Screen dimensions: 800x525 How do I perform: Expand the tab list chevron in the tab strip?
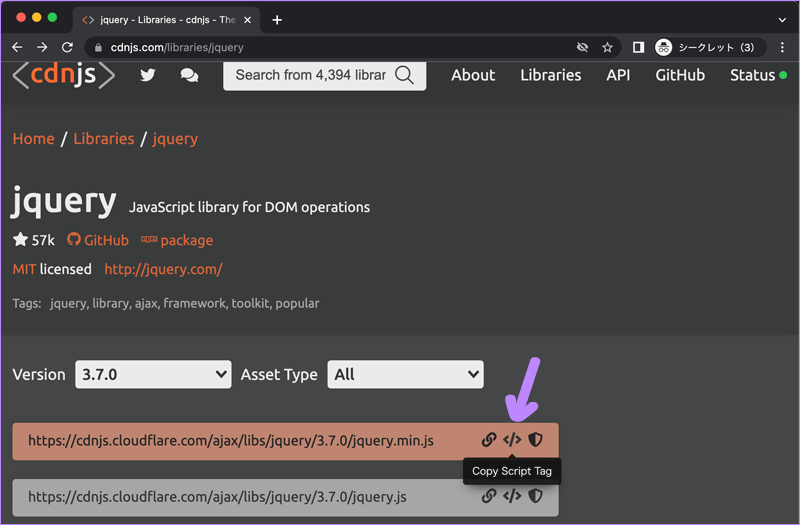click(x=782, y=19)
